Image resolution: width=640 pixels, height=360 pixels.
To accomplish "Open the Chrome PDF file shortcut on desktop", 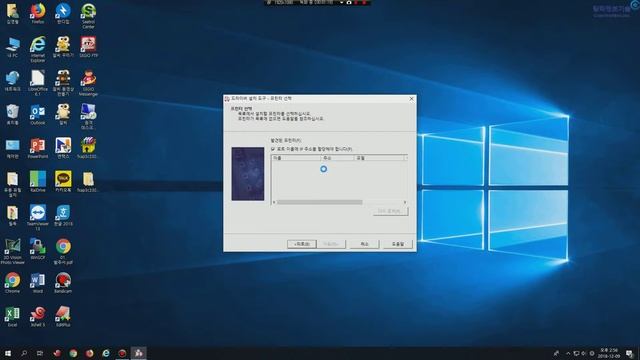I will (63, 251).
